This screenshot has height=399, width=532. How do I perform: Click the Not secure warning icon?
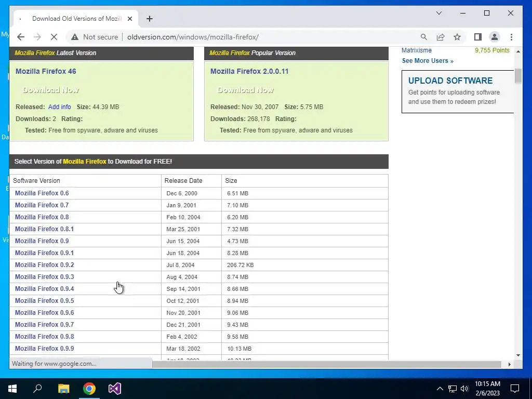tap(75, 37)
